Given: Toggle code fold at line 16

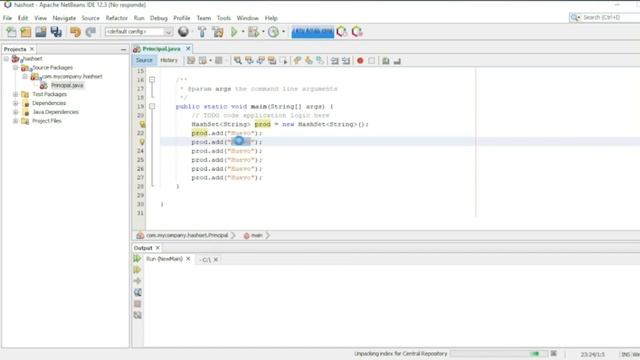Looking at the screenshot, I should point(152,80).
